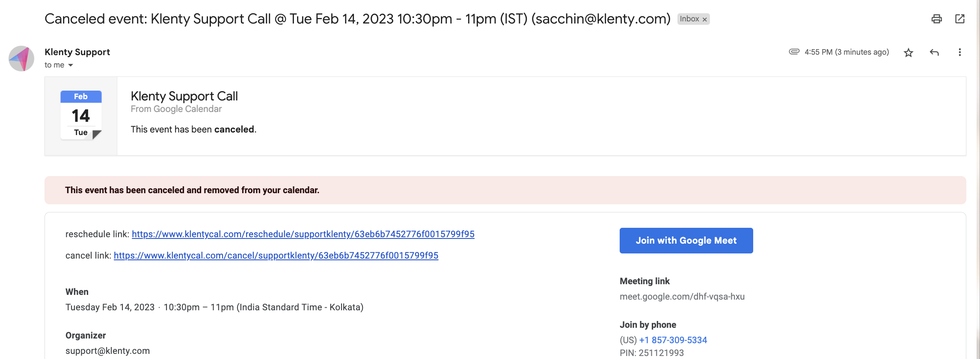This screenshot has width=980, height=359.
Task: Expand recipient details next to 'to me'
Action: point(71,65)
